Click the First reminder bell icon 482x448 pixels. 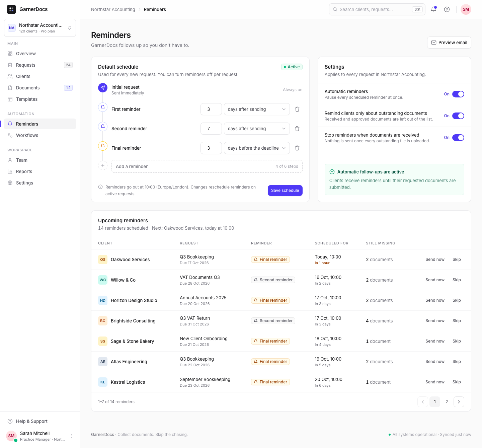[103, 107]
